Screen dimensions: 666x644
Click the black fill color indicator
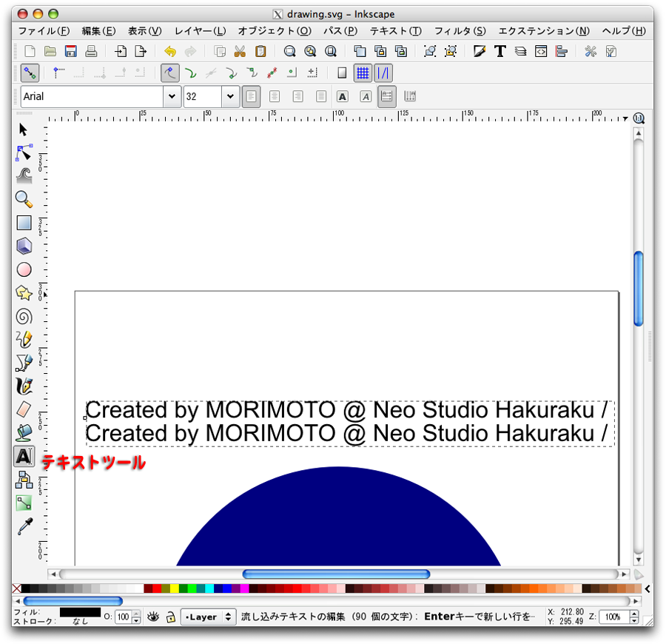click(x=80, y=612)
